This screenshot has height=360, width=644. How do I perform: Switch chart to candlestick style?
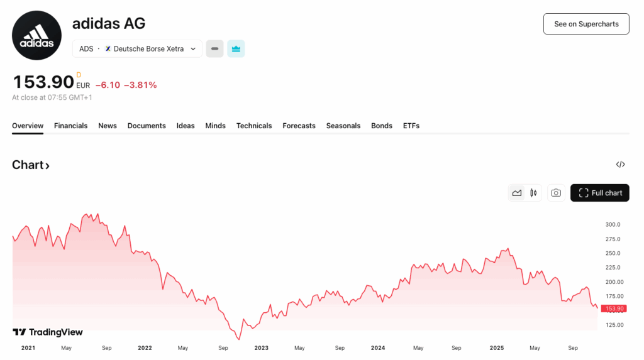tap(533, 193)
